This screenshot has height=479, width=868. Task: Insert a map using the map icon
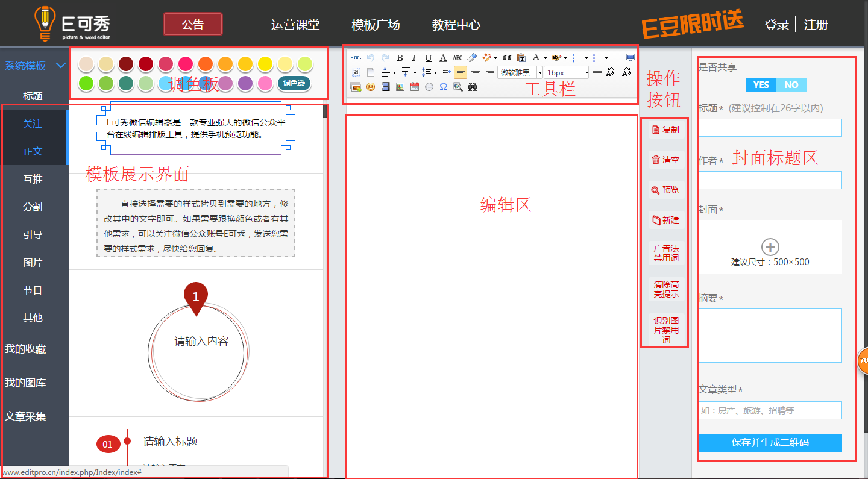click(x=400, y=87)
